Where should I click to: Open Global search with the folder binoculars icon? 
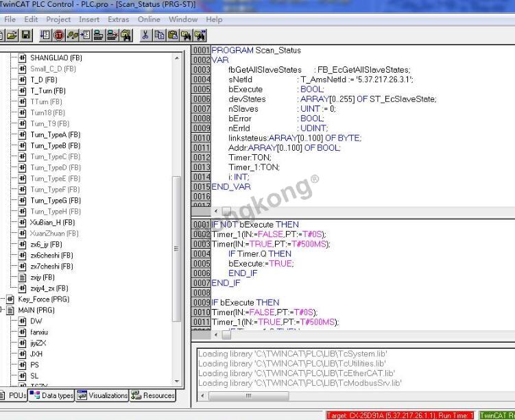click(x=126, y=35)
